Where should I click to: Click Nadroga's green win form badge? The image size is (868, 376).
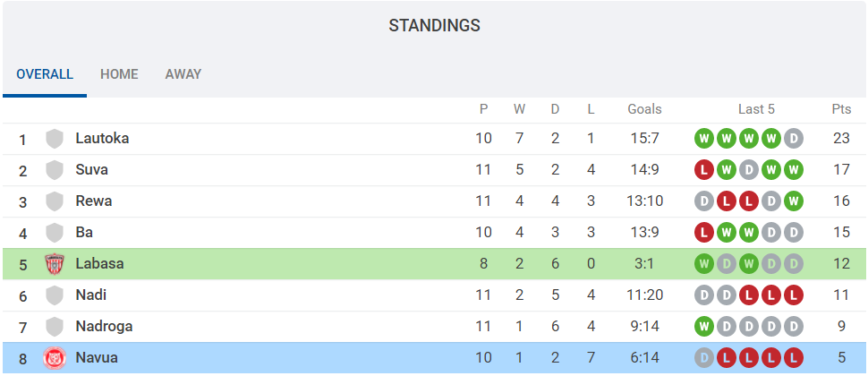[704, 327]
